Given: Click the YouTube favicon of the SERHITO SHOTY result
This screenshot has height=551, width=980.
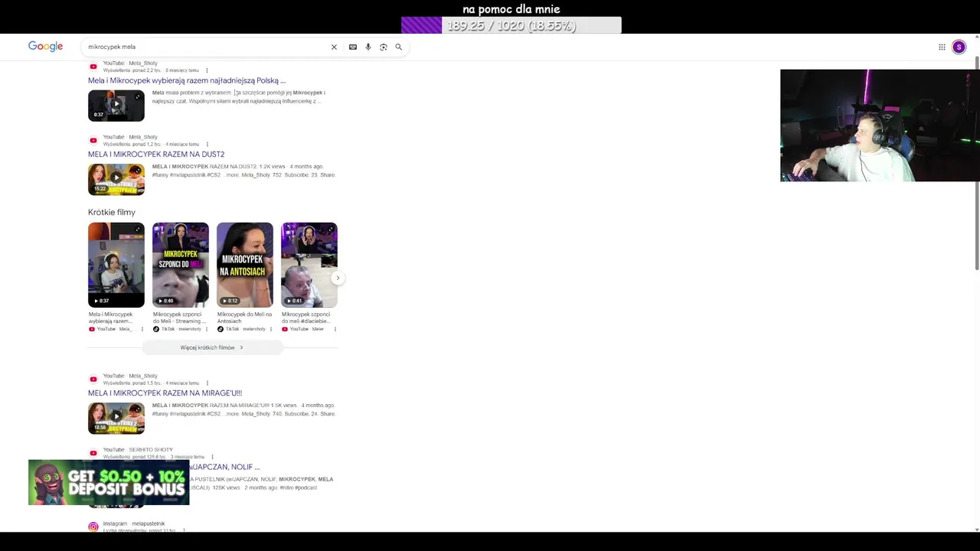Looking at the screenshot, I should click(93, 453).
